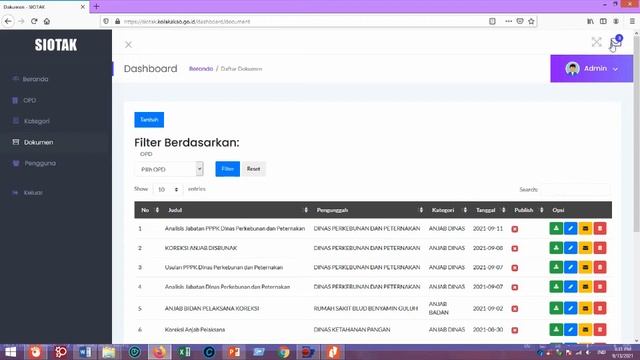The height and width of the screenshot is (360, 640).
Task: Follow the Beranda breadcrumb link
Action: (x=201, y=69)
